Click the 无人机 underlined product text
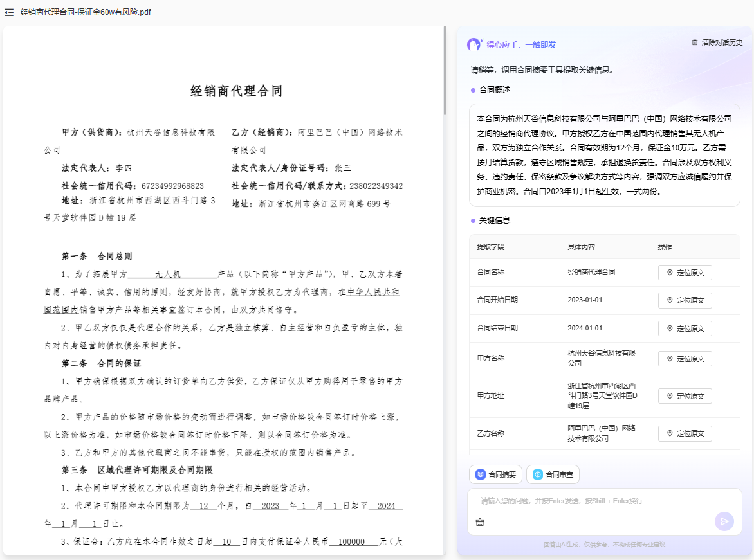Image resolution: width=754 pixels, height=560 pixels. 167,275
